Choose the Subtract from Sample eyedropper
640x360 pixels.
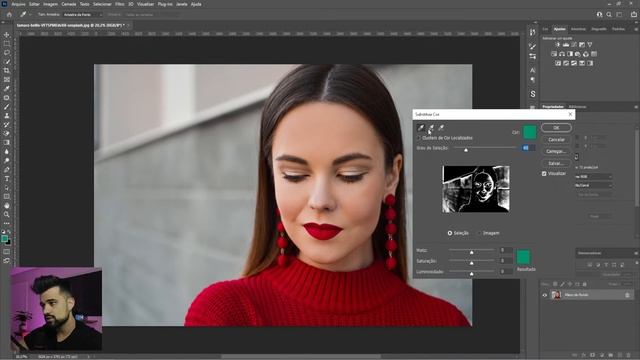(441, 128)
